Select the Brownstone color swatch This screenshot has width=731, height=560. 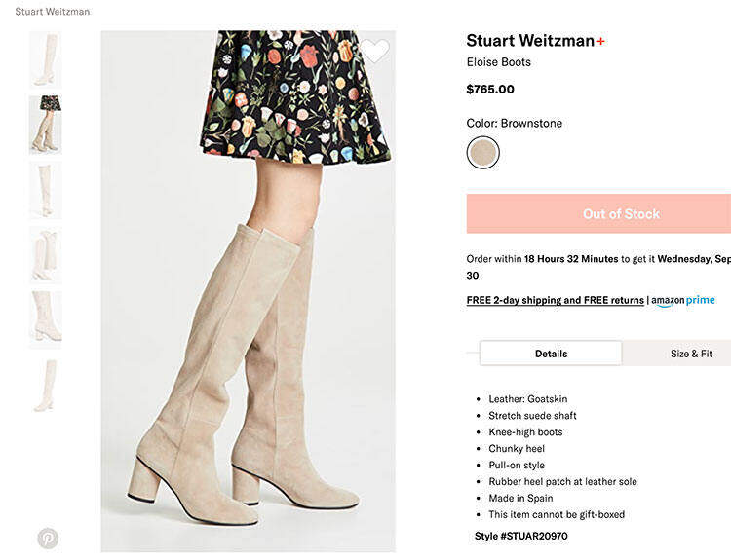coord(482,153)
